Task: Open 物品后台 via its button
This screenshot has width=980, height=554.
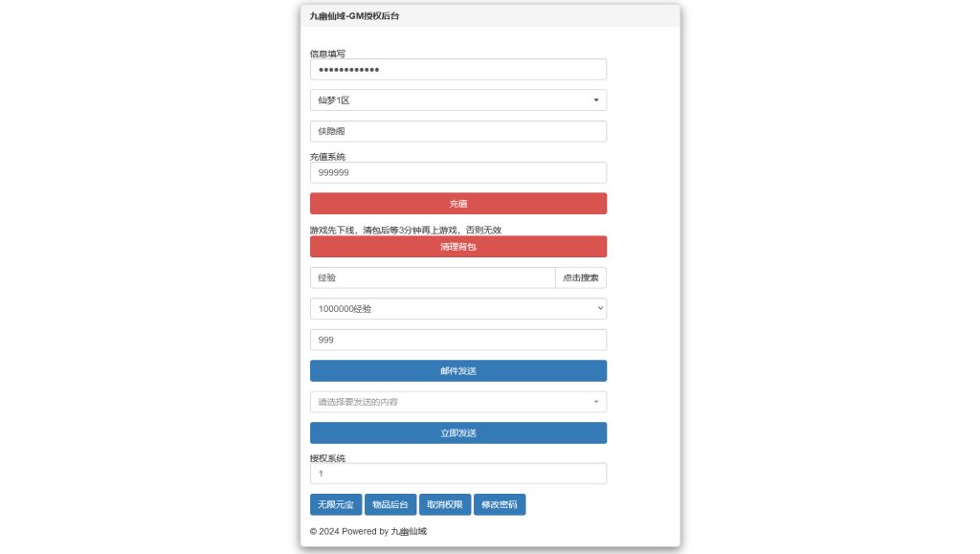Action: tap(390, 505)
